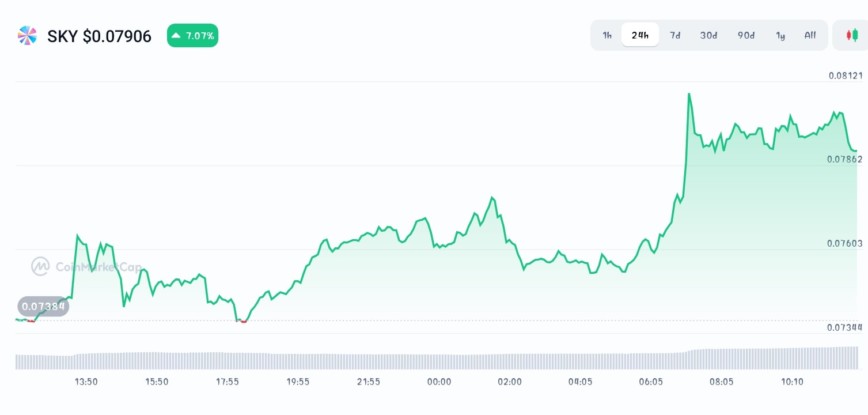The height and width of the screenshot is (415, 868).
Task: Select the 1h time range tab
Action: [607, 35]
